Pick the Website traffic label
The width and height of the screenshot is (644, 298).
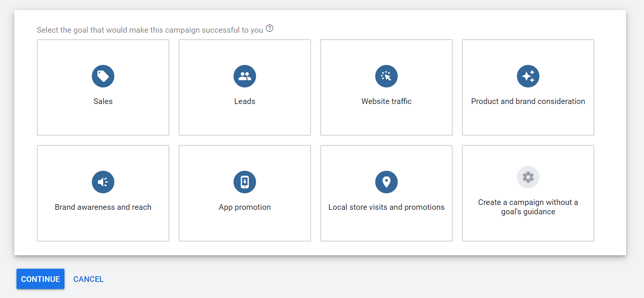386,101
